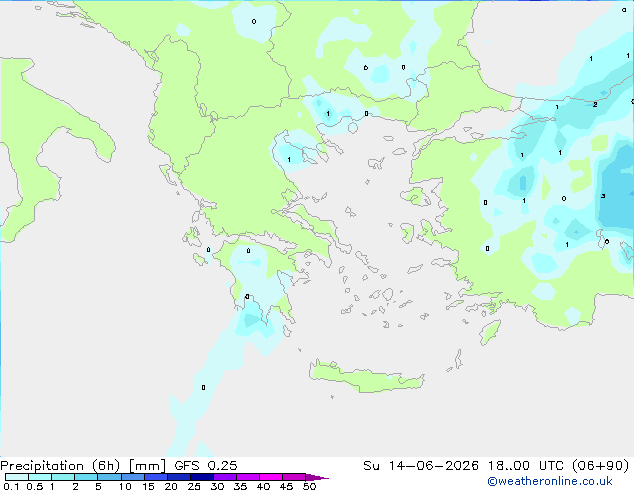
Task: Click the legend tick label "35"
Action: pyautogui.click(x=240, y=486)
